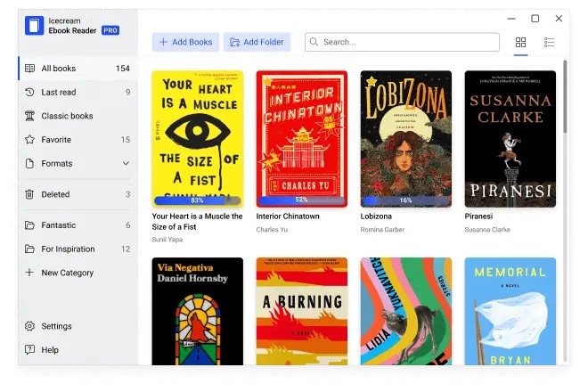This screenshot has height=392, width=588.
Task: Click author name 'Sunil Yapa'
Action: pos(167,240)
